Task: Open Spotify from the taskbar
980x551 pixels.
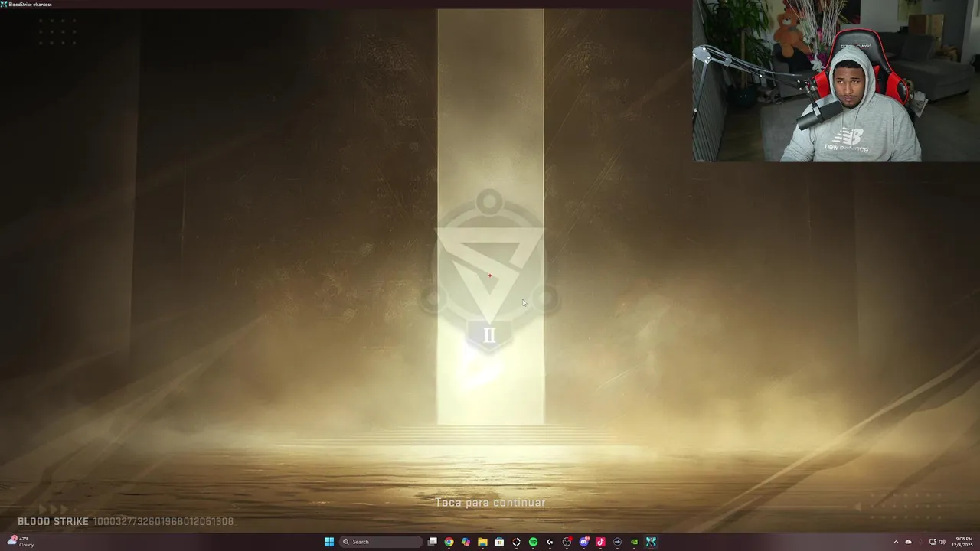Action: click(x=533, y=542)
